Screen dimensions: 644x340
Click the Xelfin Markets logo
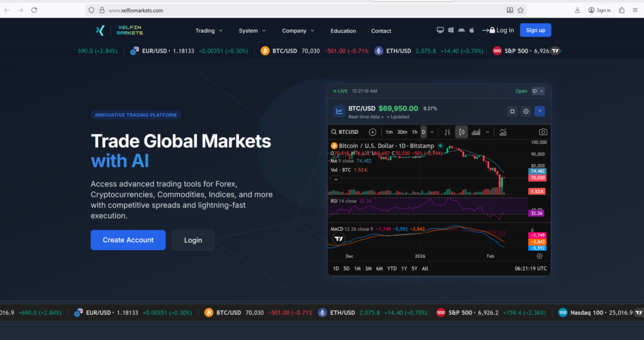[116, 30]
